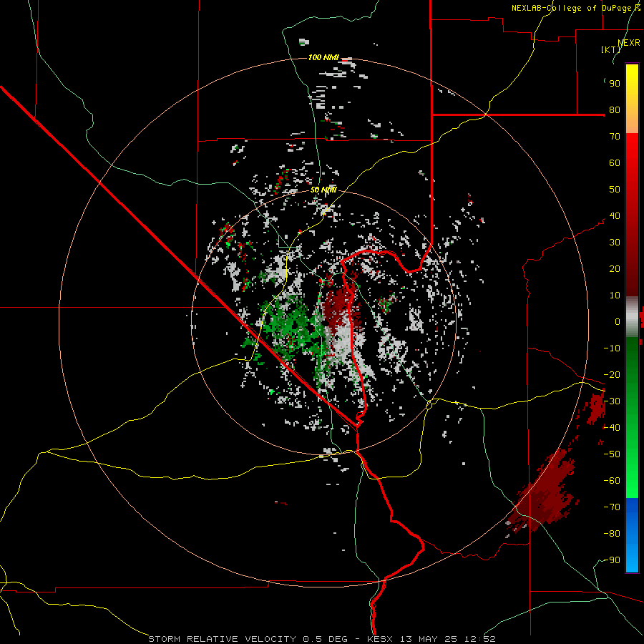Select the 30 value on velocity scale
This screenshot has height=644, width=644.
pos(615,243)
